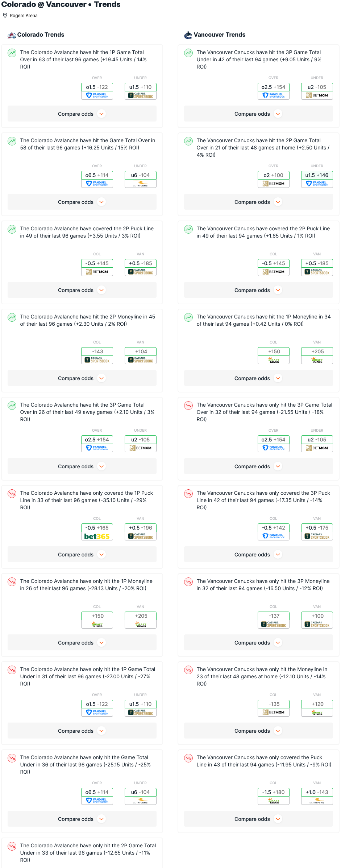Click DraftKings logo under Vancouver 1P Moneyline +150
The width and height of the screenshot is (341, 868).
(x=274, y=360)
